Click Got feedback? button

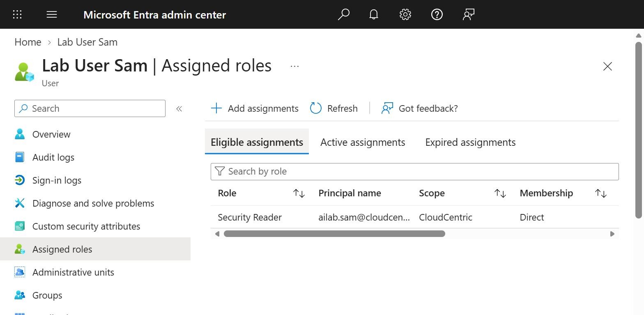coord(419,108)
